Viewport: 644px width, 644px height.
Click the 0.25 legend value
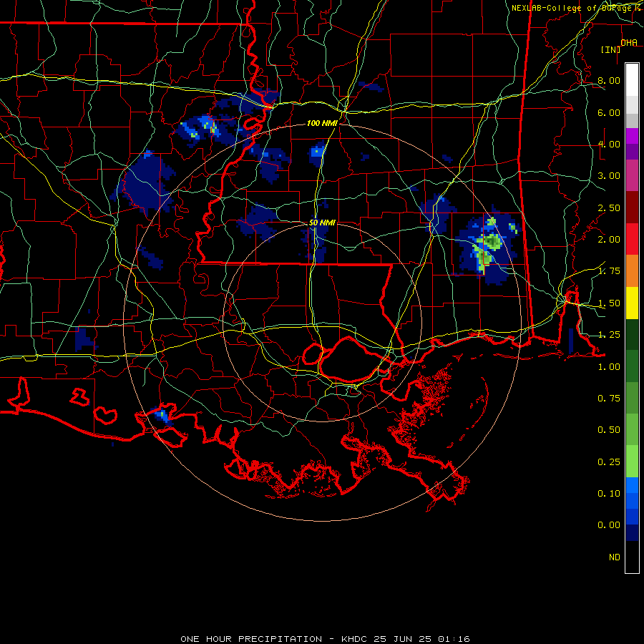tap(609, 462)
